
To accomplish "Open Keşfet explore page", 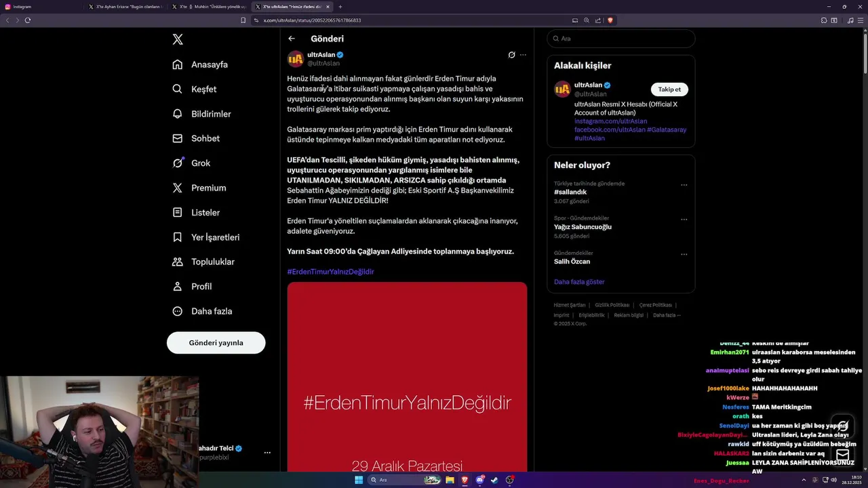I will (195, 89).
